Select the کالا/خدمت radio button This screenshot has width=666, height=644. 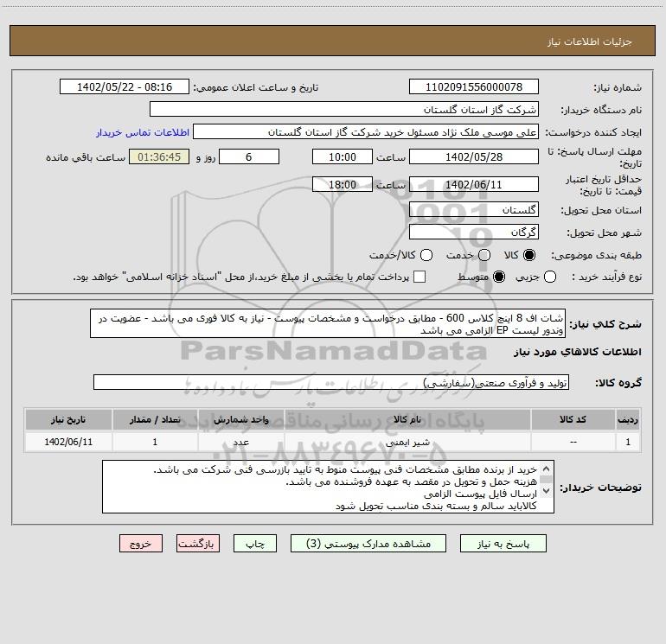[x=426, y=255]
